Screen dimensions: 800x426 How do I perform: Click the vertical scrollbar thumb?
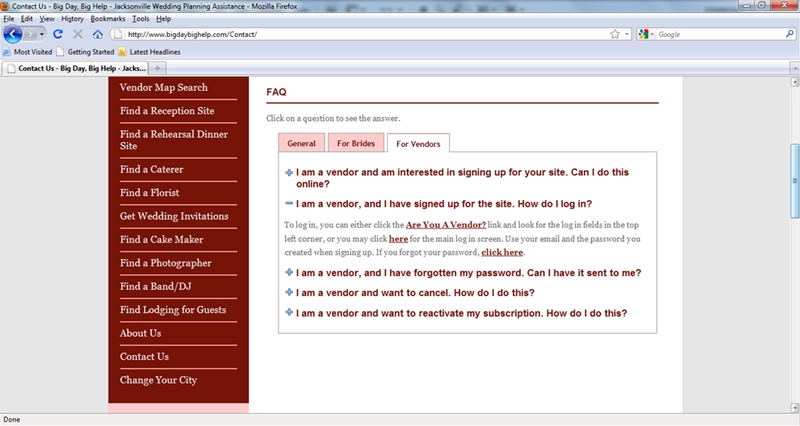[794, 180]
